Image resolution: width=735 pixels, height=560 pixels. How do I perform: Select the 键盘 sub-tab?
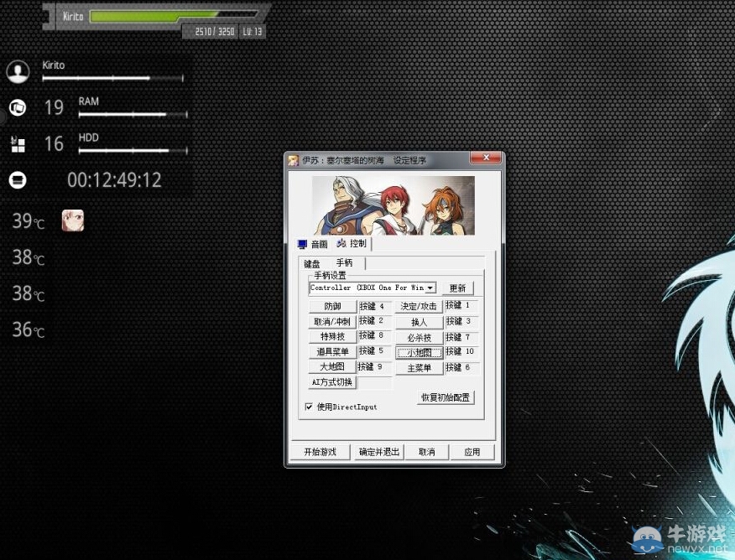click(311, 263)
